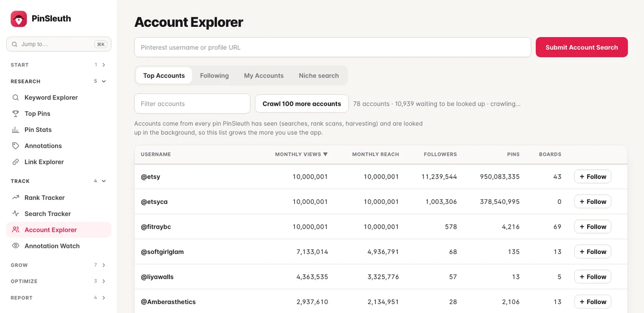Viewport: 644px width, 313px height.
Task: Follow the @fitraybc account
Action: point(592,227)
